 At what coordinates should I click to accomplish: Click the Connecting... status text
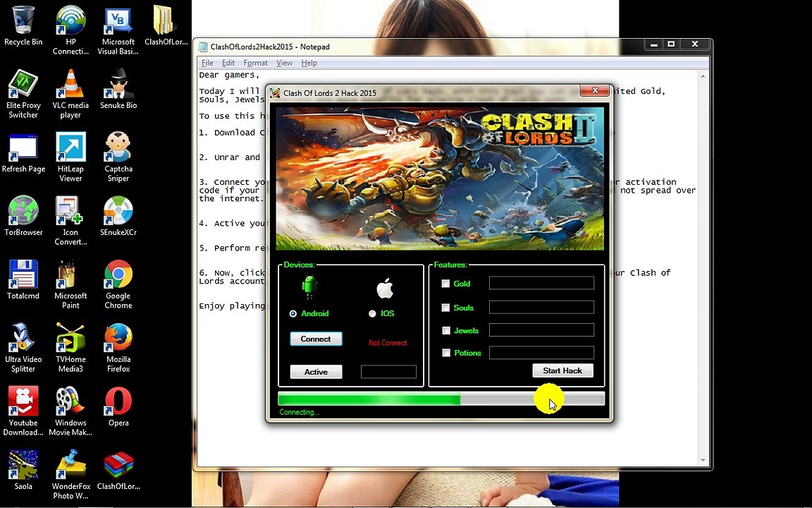300,412
